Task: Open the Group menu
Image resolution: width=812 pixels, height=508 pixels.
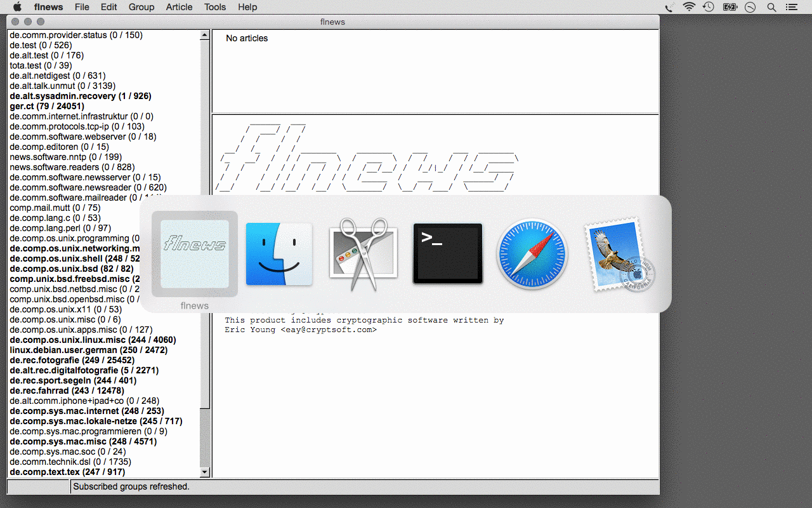Action: (x=141, y=7)
